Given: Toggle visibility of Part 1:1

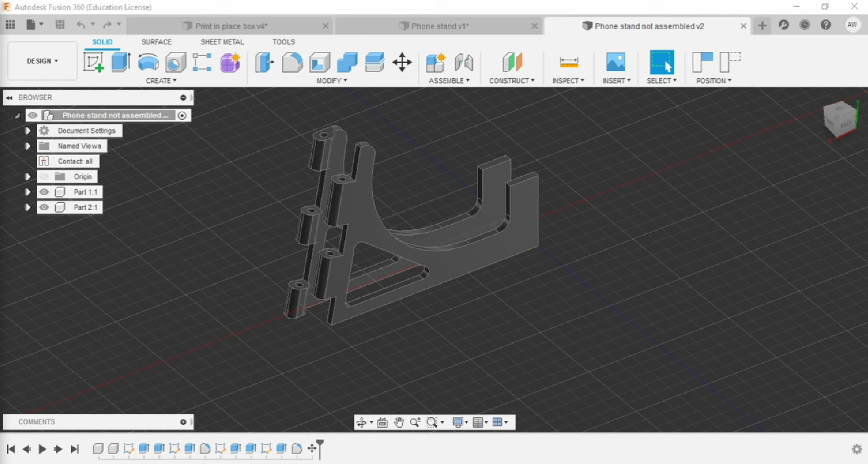Looking at the screenshot, I should coord(44,192).
